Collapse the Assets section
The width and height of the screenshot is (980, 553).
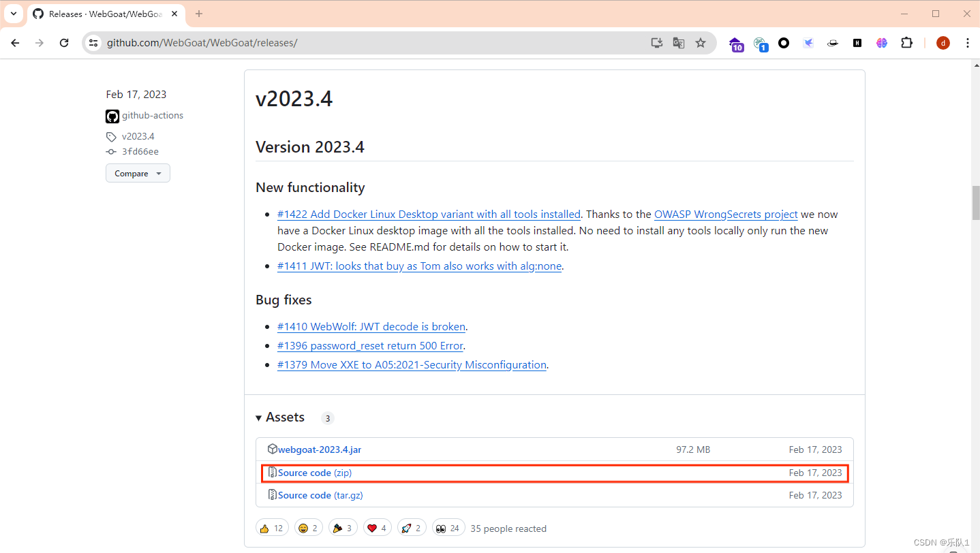coord(280,417)
